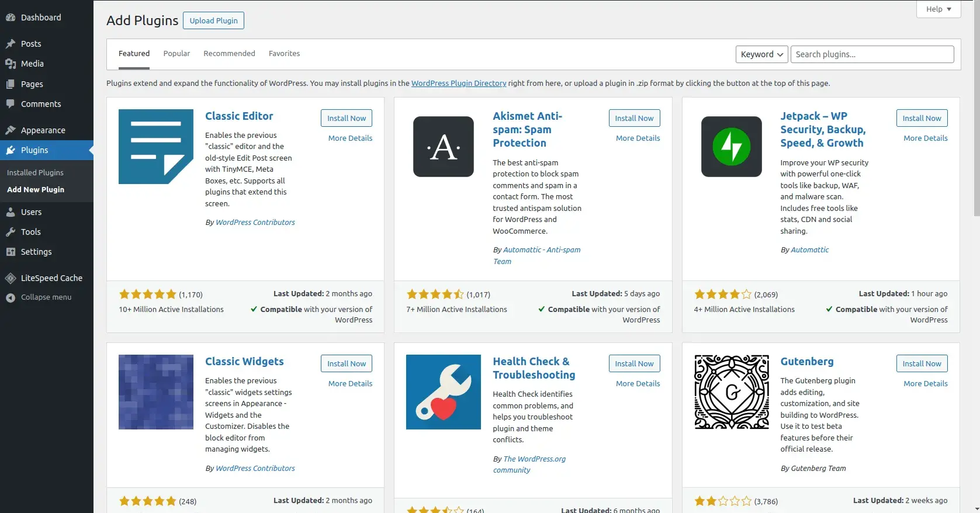Switch to the Popular tab
The width and height of the screenshot is (980, 513).
click(x=176, y=54)
